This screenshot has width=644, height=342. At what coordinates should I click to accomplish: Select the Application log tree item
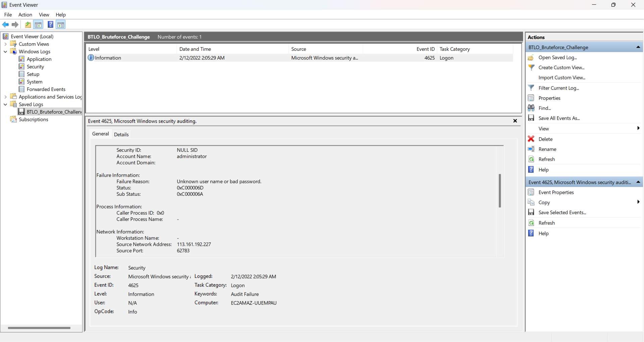(39, 59)
